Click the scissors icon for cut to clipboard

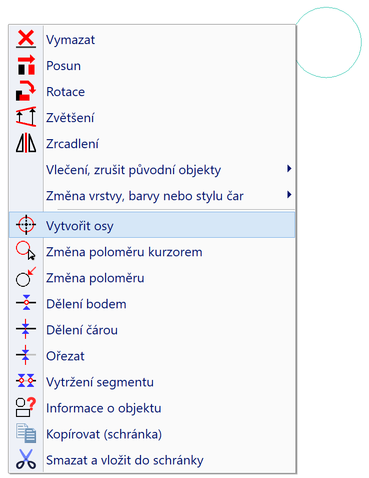(26, 459)
